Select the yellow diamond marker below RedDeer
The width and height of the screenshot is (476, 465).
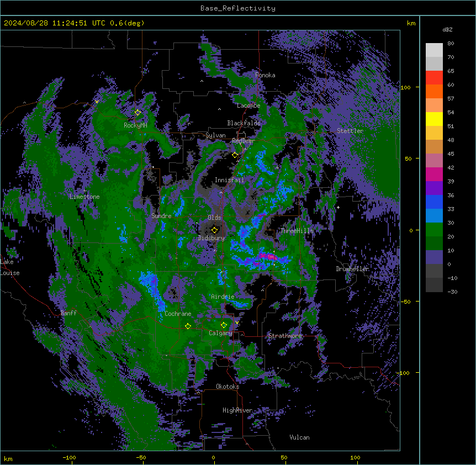235,155
